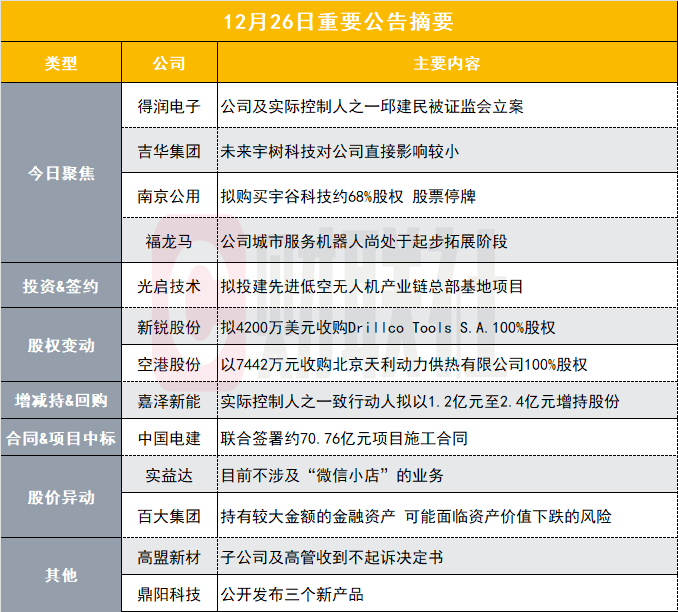Click text 联合签署约70.76亿元项目施工合同
This screenshot has width=678, height=612.
click(344, 438)
